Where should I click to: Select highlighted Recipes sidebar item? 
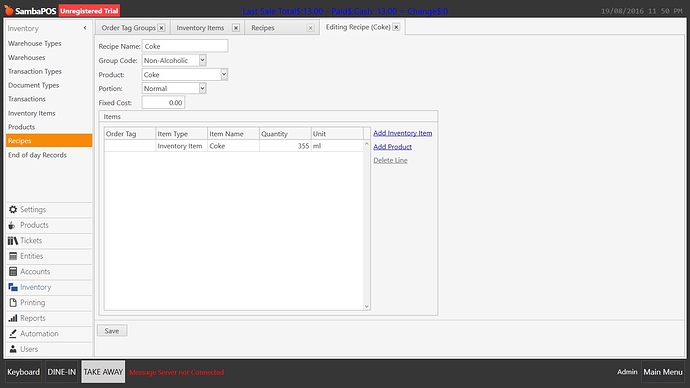[49, 141]
